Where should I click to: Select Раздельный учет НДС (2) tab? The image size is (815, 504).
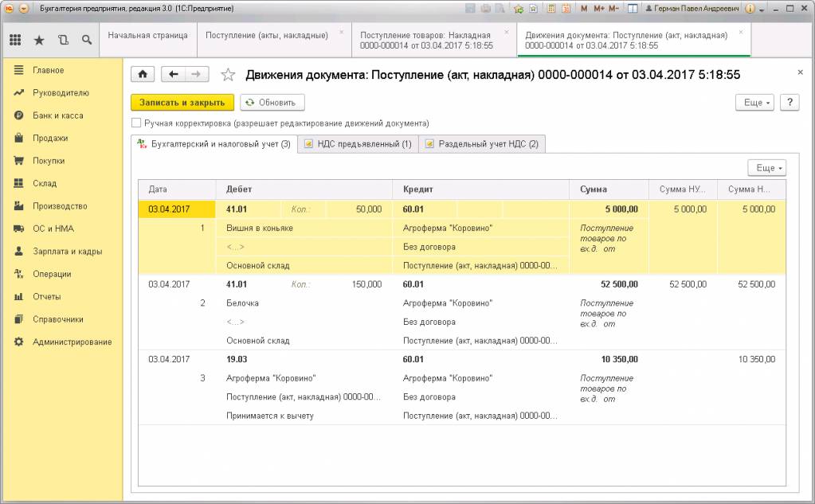click(482, 144)
